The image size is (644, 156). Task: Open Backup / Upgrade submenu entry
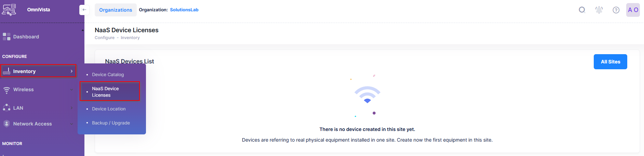[x=111, y=123]
